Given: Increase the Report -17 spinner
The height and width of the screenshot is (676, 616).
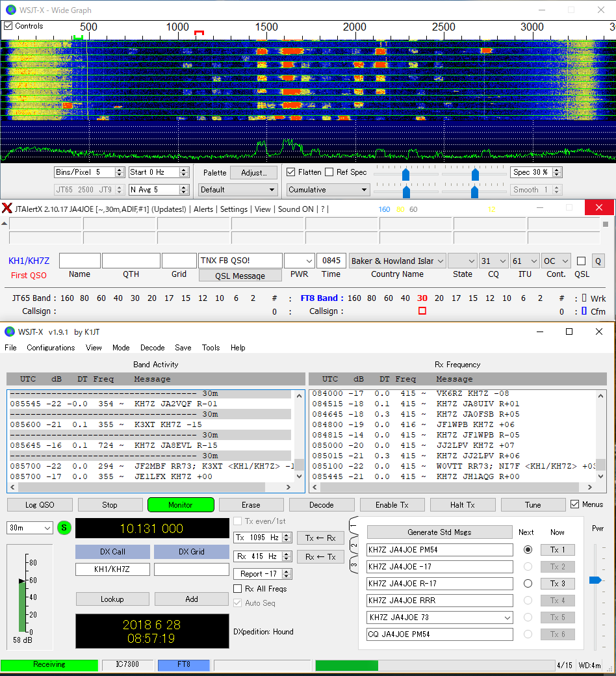Looking at the screenshot, I should click(x=287, y=571).
